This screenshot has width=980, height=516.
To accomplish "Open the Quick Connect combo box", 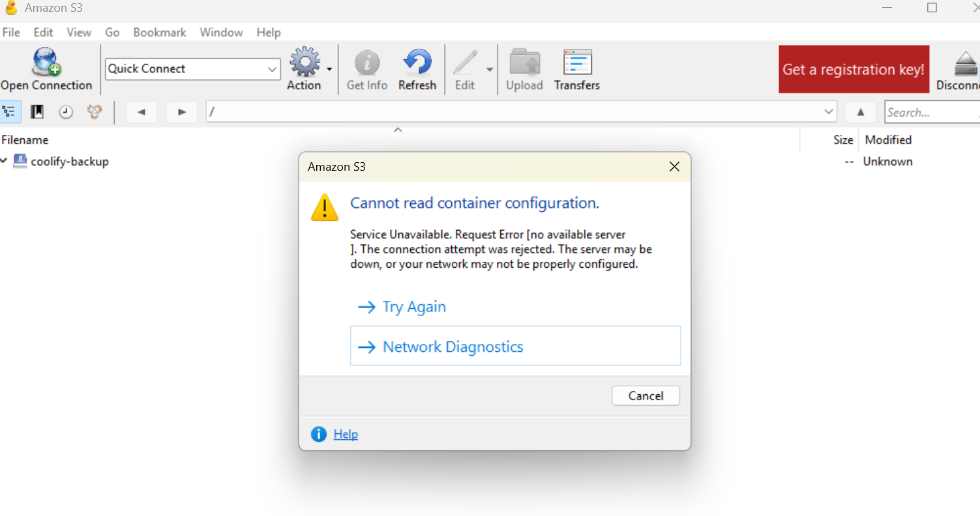I will [193, 69].
